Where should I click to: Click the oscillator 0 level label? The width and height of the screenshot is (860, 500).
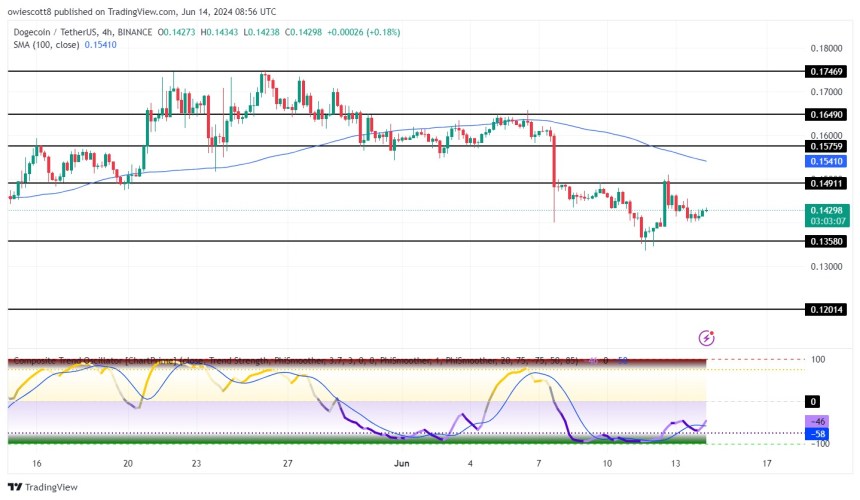coord(813,402)
